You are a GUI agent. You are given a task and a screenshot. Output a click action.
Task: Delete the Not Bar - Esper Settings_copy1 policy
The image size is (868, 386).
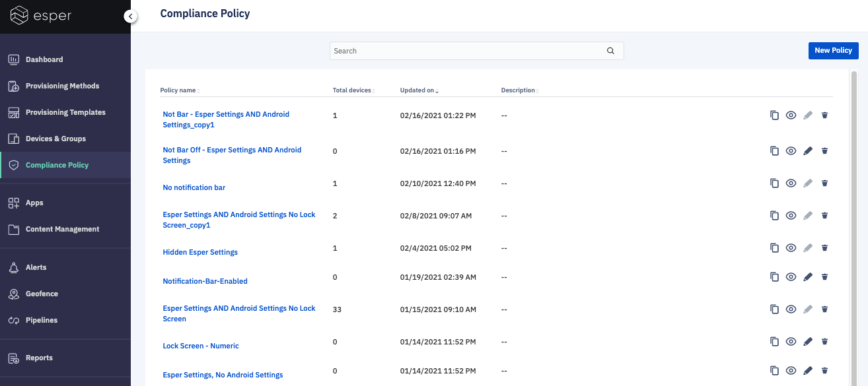pos(824,115)
